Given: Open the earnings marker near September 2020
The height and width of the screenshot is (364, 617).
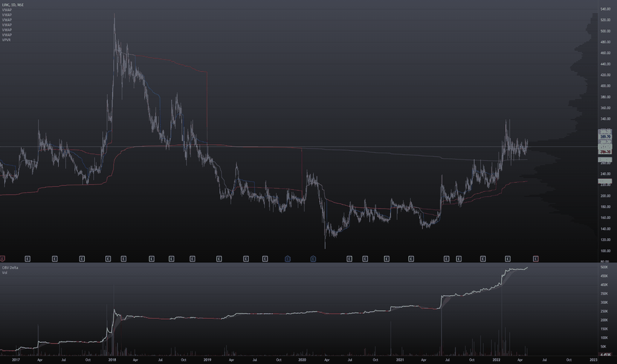Looking at the screenshot, I should coord(365,259).
